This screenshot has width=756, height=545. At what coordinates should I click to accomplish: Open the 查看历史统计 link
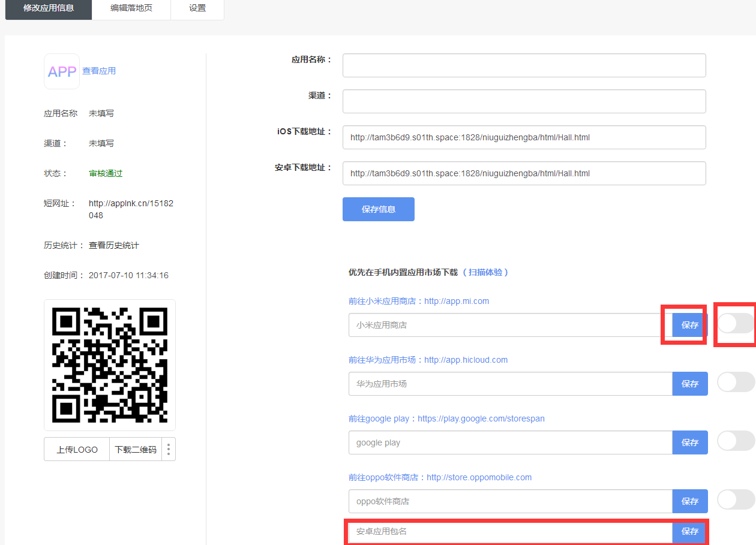tap(114, 245)
